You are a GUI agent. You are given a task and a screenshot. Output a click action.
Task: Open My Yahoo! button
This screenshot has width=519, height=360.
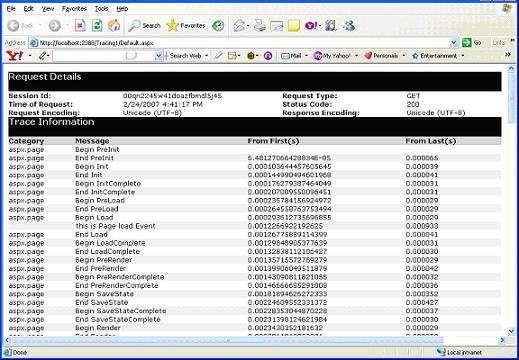(332, 56)
